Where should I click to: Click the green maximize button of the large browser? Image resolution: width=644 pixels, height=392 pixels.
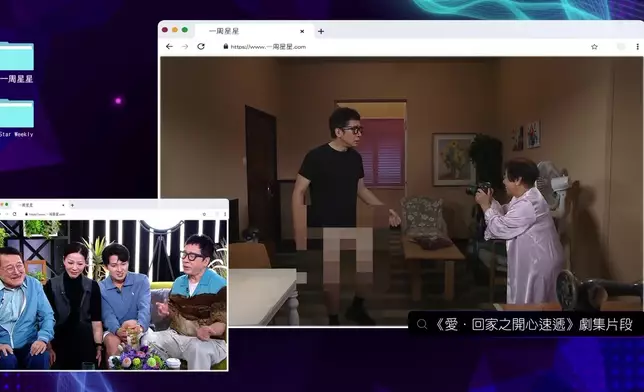pos(185,30)
